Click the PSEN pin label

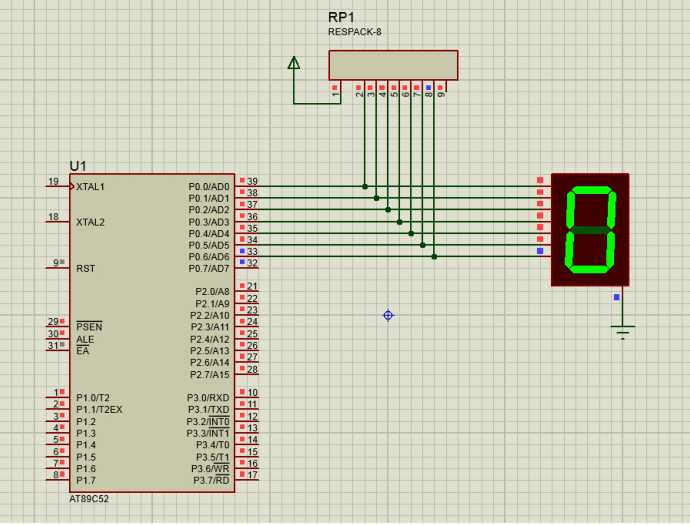[x=89, y=327]
